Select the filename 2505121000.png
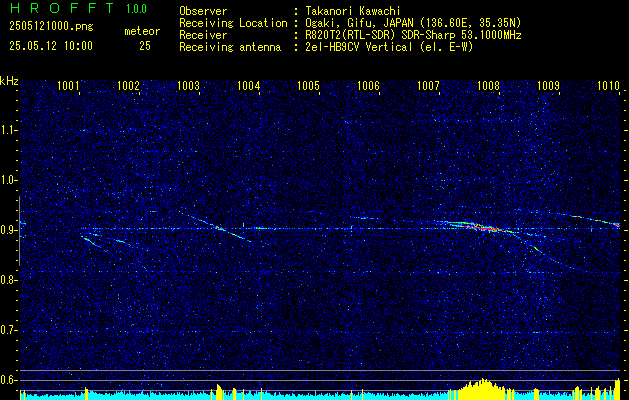The height and width of the screenshot is (400, 629). coord(51,27)
